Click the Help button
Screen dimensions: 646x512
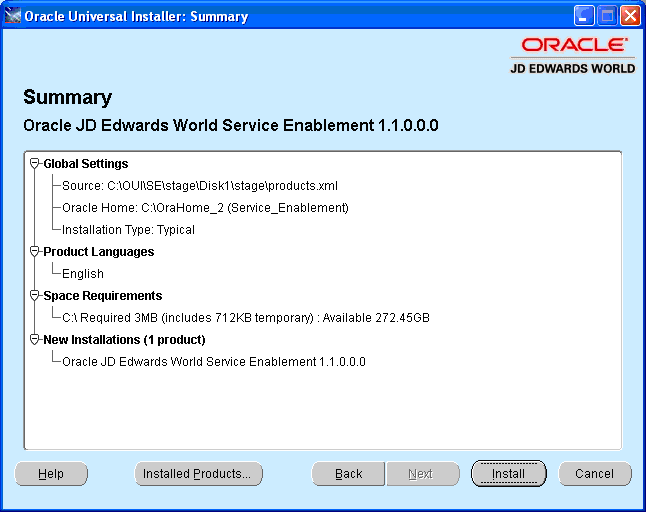click(x=51, y=474)
